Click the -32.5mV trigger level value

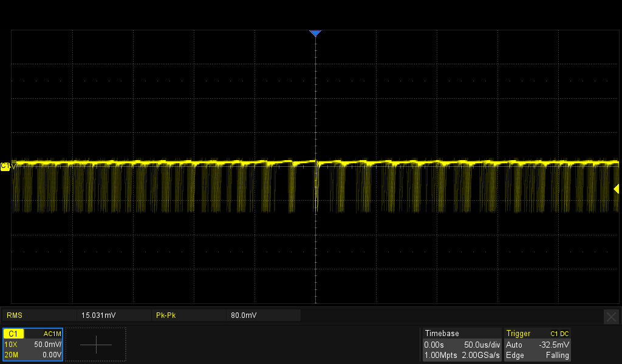pyautogui.click(x=554, y=345)
